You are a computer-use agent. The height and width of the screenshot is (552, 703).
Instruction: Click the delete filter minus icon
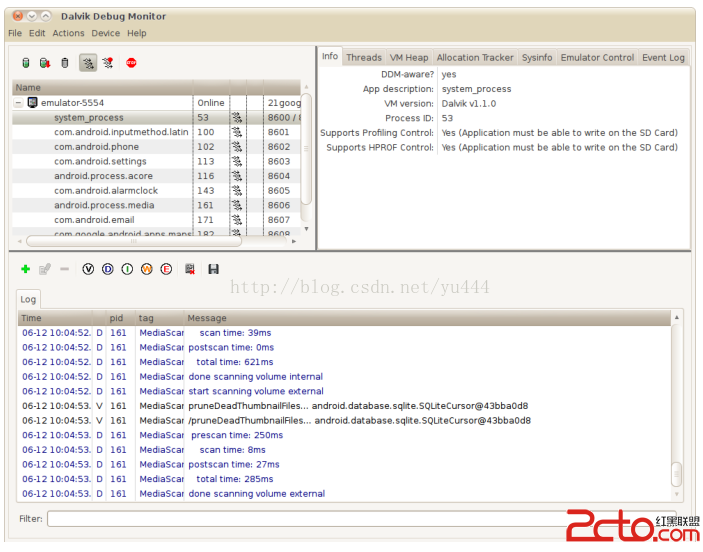click(65, 269)
